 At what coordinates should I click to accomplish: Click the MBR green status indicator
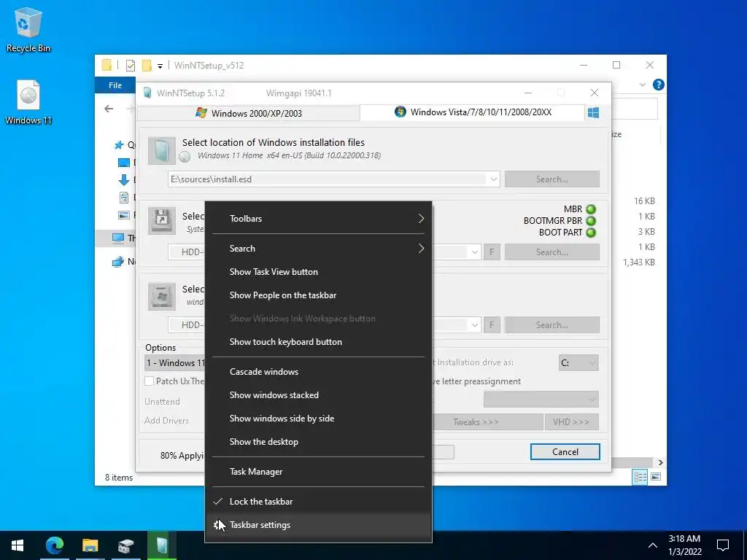pos(591,209)
